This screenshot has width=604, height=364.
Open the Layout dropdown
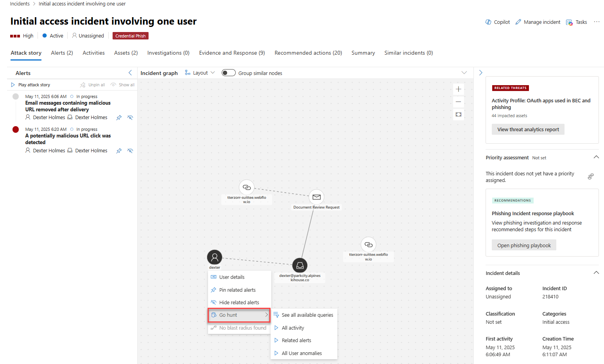click(200, 73)
